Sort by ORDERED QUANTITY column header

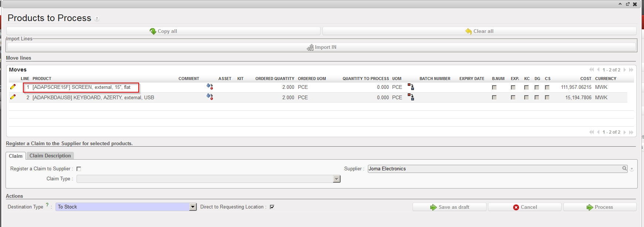coord(275,79)
